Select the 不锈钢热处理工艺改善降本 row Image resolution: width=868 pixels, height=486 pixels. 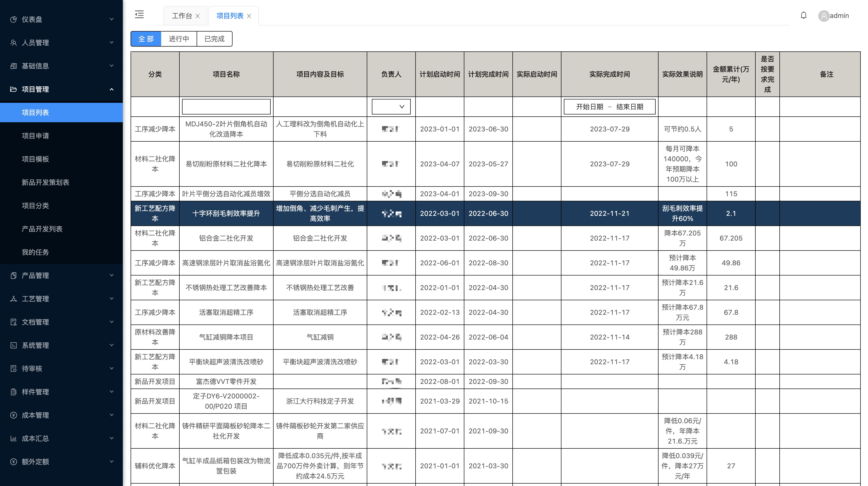(495, 288)
